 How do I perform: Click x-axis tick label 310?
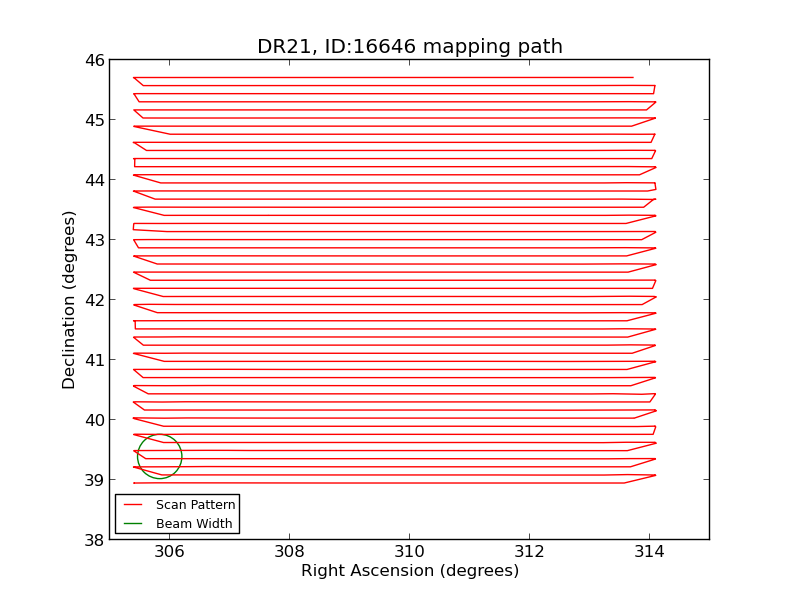409,552
